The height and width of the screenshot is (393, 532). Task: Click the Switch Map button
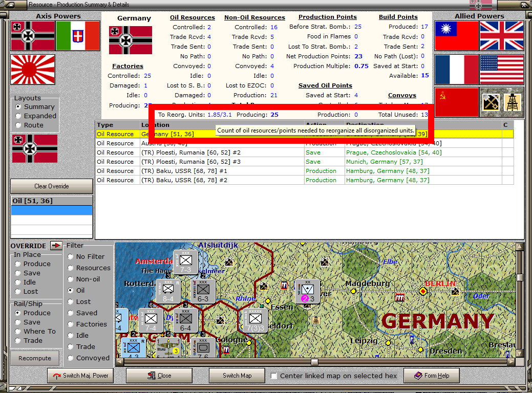(237, 376)
